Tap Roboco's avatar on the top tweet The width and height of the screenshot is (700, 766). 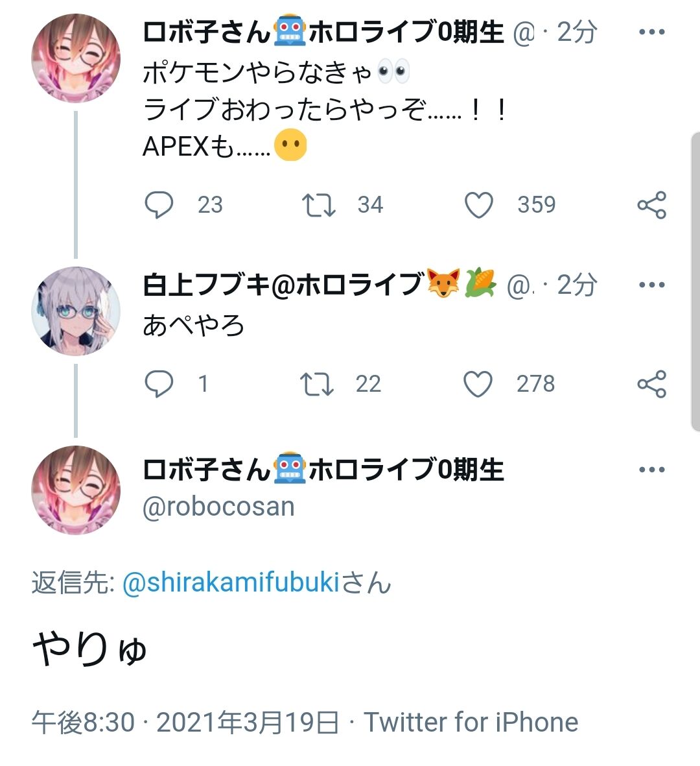click(x=76, y=58)
